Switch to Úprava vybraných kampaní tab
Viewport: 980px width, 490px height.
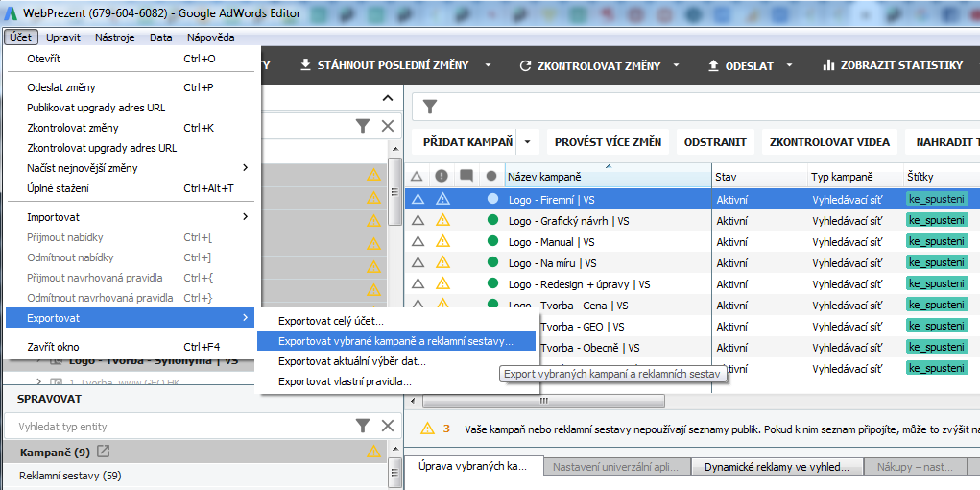[473, 467]
